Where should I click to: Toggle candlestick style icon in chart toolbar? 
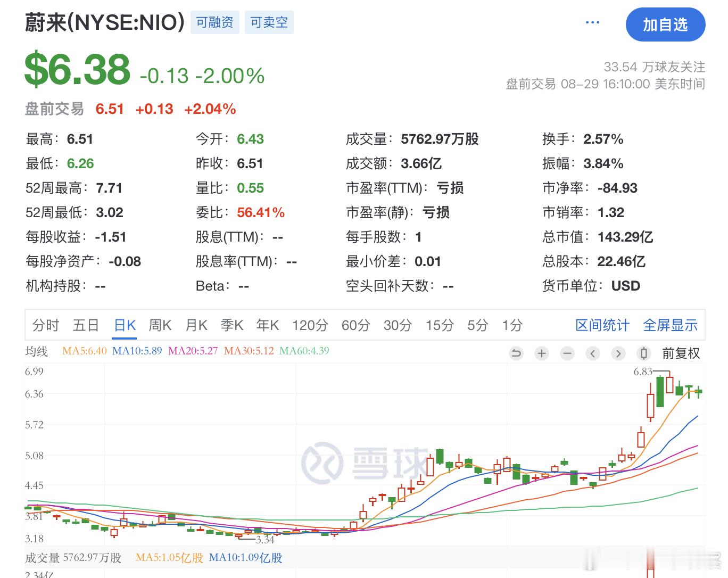[643, 353]
